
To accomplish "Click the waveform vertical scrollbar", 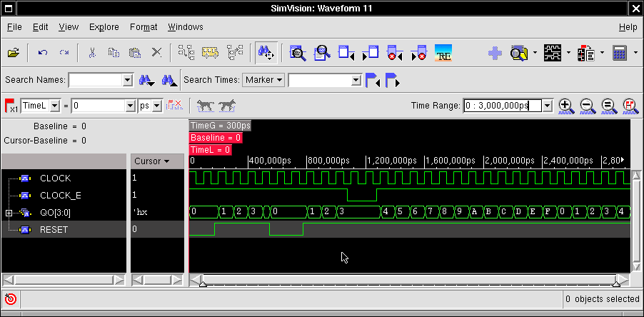I will tap(636, 221).
